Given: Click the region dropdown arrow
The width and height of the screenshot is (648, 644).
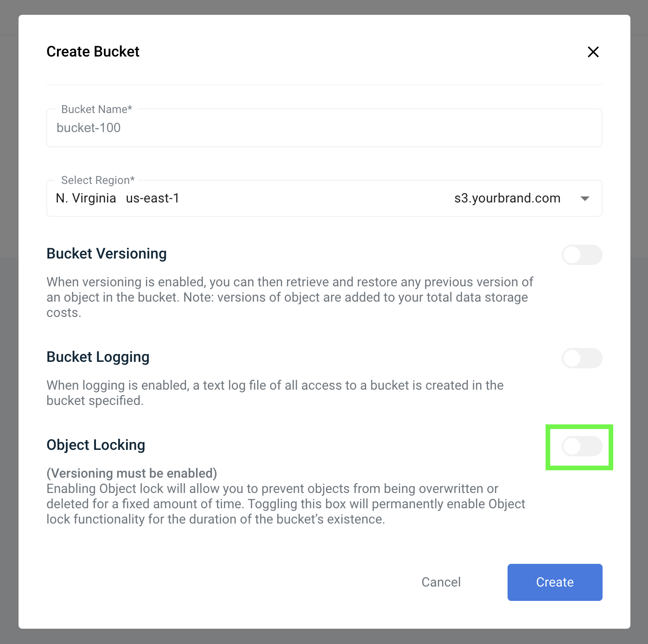Looking at the screenshot, I should [x=585, y=199].
